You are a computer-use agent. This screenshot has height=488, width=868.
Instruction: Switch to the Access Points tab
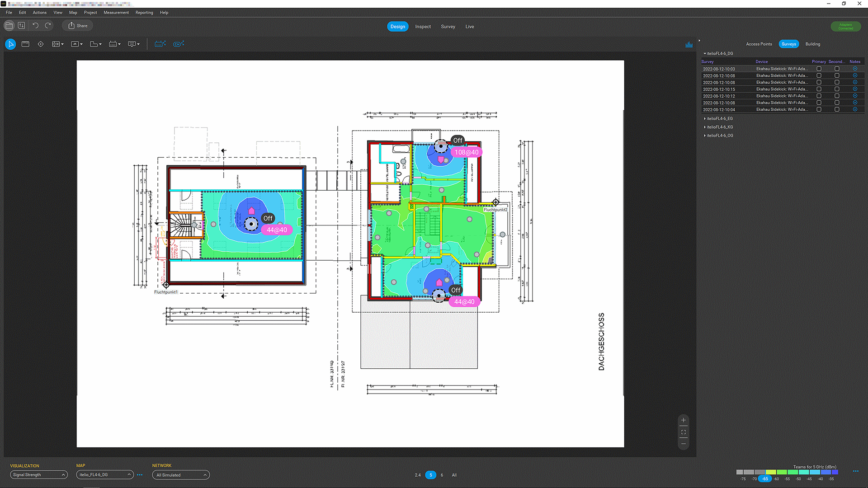click(x=759, y=44)
